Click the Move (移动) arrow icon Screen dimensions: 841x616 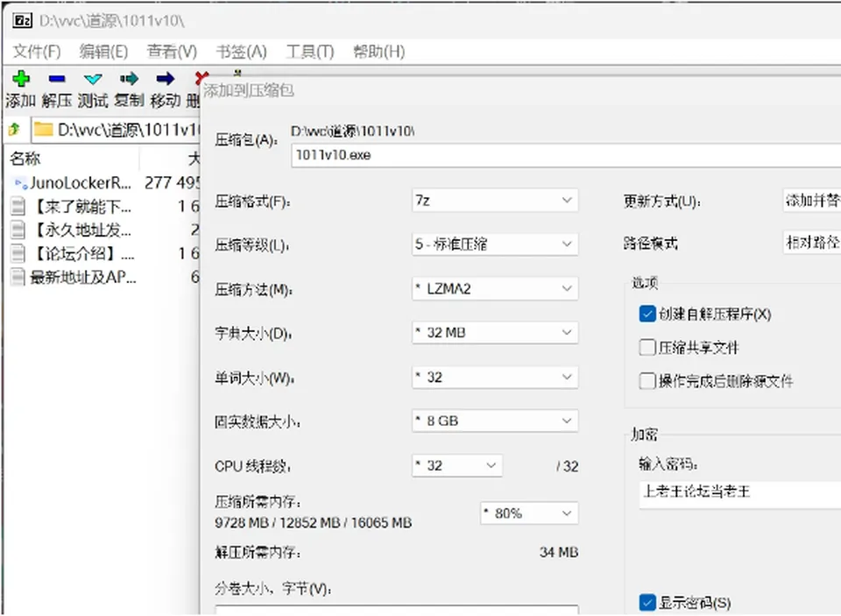pos(165,80)
